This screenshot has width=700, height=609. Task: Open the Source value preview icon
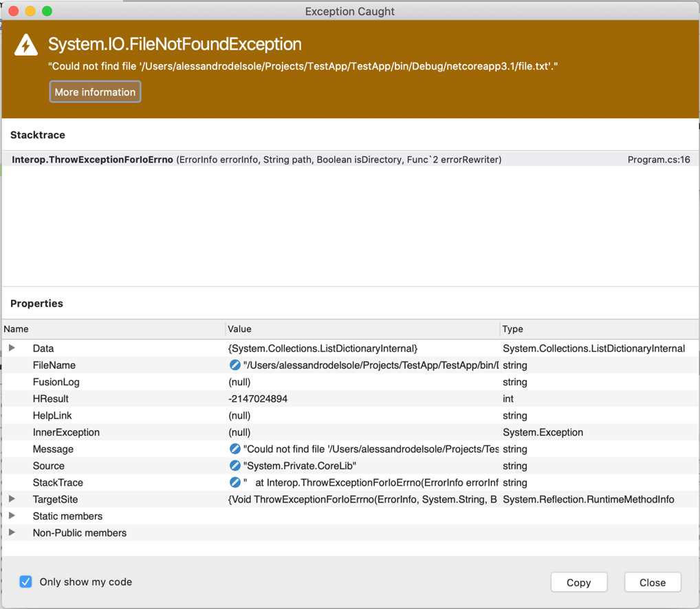pos(236,466)
